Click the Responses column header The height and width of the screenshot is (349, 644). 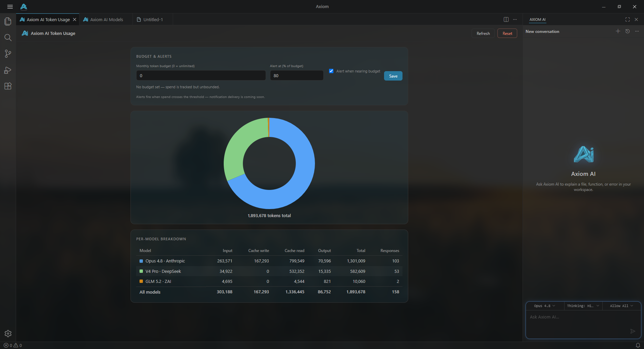[x=390, y=251]
